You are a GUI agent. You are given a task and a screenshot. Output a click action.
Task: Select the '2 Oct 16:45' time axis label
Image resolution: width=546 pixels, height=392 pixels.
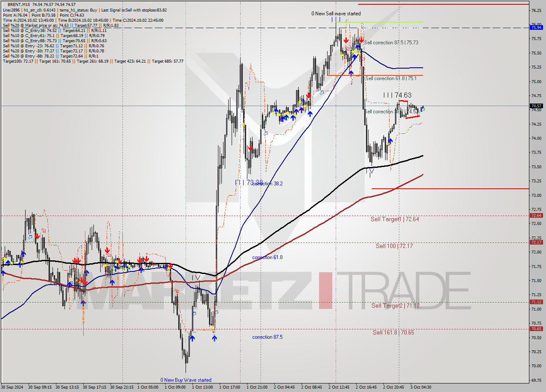[x=366, y=387]
